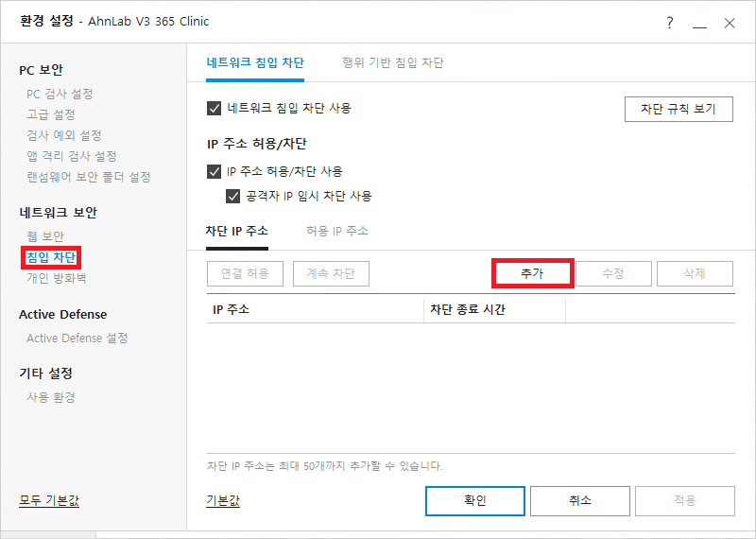Toggle 네트워크 침입 차단 사용 checkbox
Screen dimensions: 756x539
point(214,108)
